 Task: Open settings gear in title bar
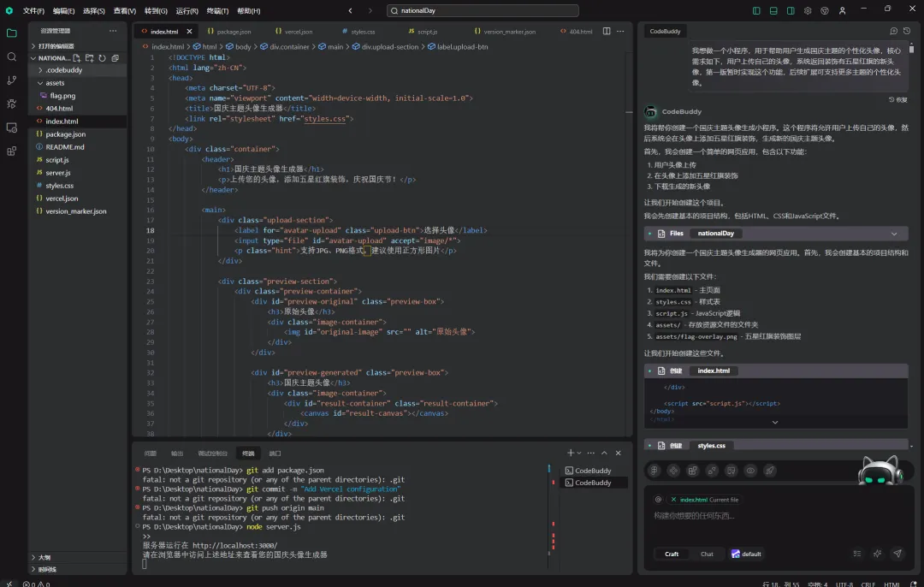tap(808, 10)
